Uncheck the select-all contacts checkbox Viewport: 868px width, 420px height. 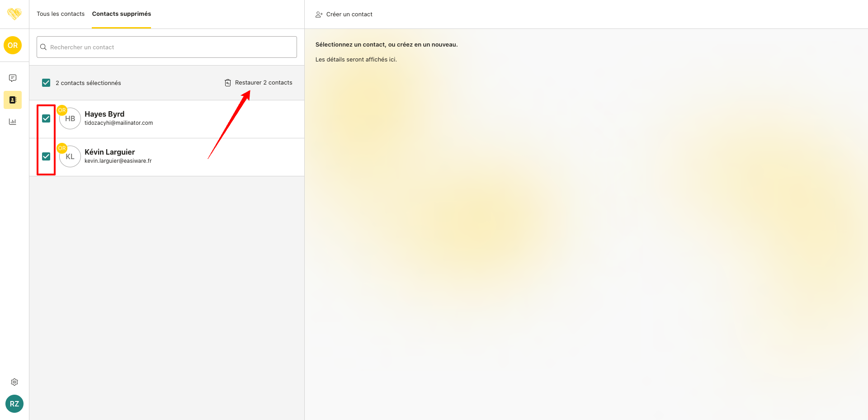point(46,83)
